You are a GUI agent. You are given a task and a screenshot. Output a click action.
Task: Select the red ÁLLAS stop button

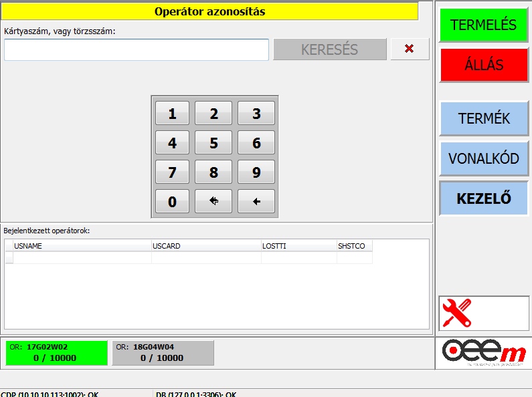tap(483, 65)
